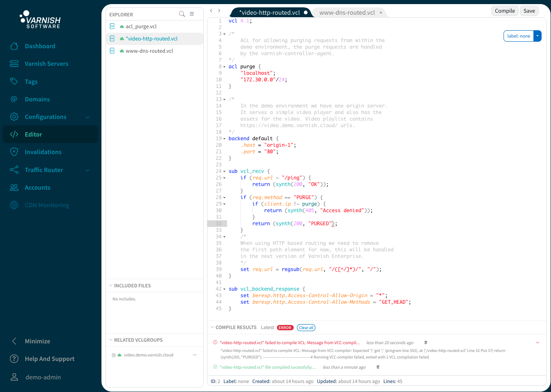Open the Dashboard page

coord(40,46)
